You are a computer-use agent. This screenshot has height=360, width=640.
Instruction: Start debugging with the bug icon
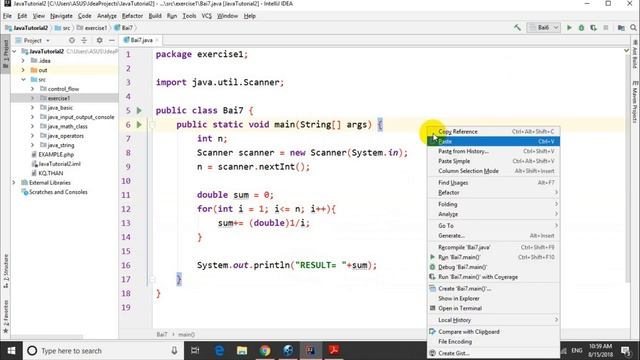pos(581,28)
